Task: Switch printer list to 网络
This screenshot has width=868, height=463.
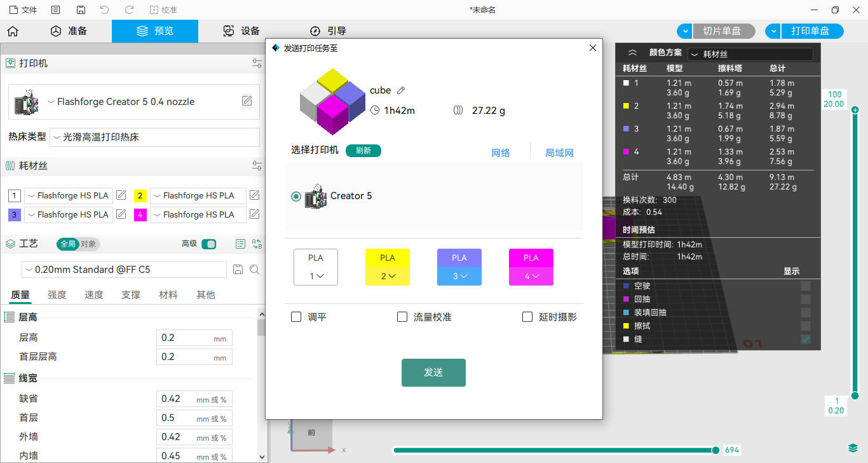Action: pos(501,153)
